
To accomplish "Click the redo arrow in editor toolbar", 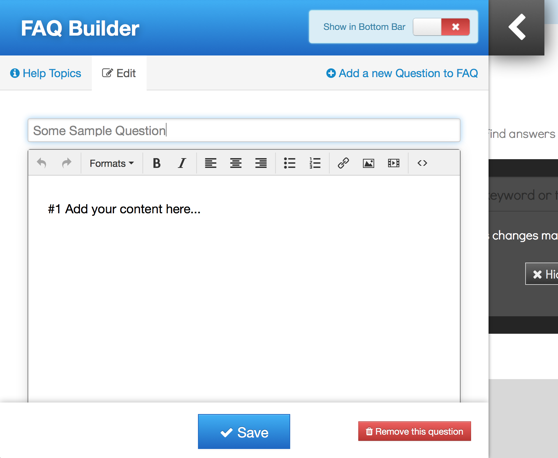I will (x=67, y=163).
